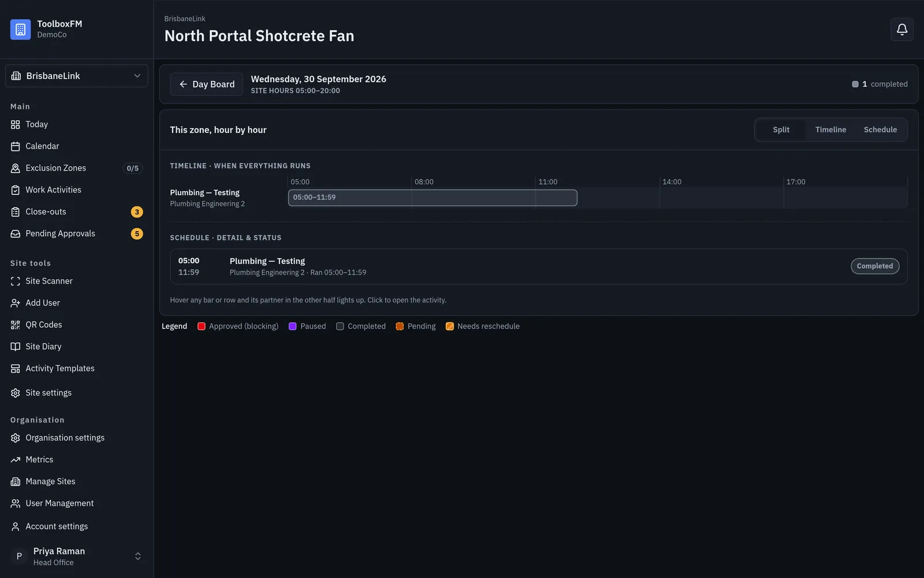Click the Completed status badge
The image size is (924, 578).
[875, 266]
